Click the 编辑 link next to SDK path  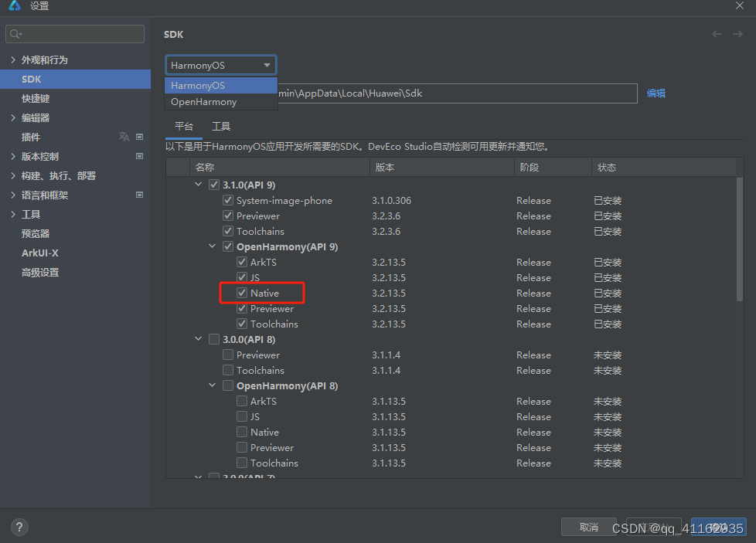click(656, 93)
